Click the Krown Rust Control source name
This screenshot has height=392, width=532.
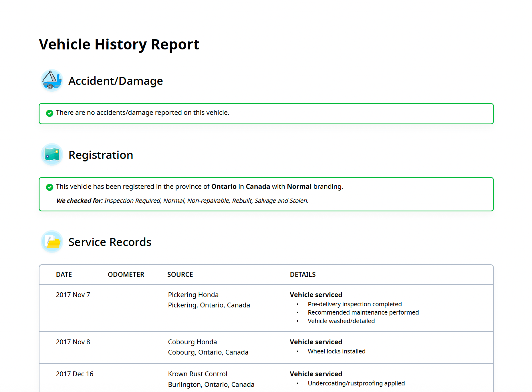coord(197,374)
